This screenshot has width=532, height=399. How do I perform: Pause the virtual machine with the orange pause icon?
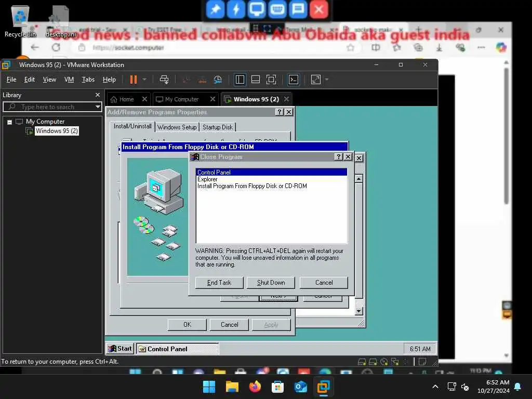(134, 79)
